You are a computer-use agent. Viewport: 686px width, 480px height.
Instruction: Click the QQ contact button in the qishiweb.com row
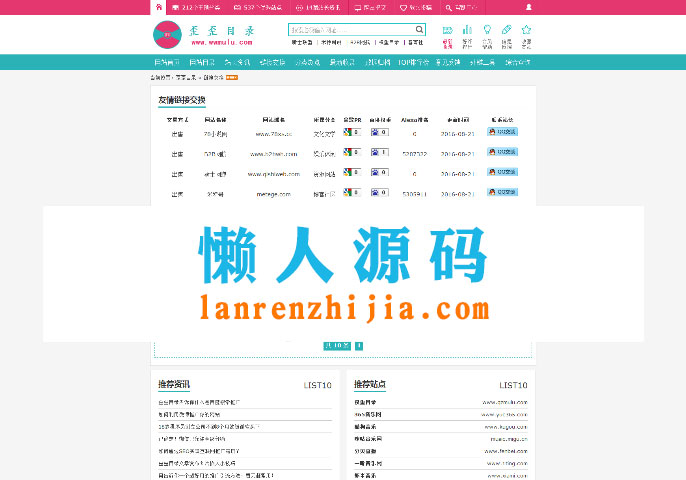(x=503, y=172)
